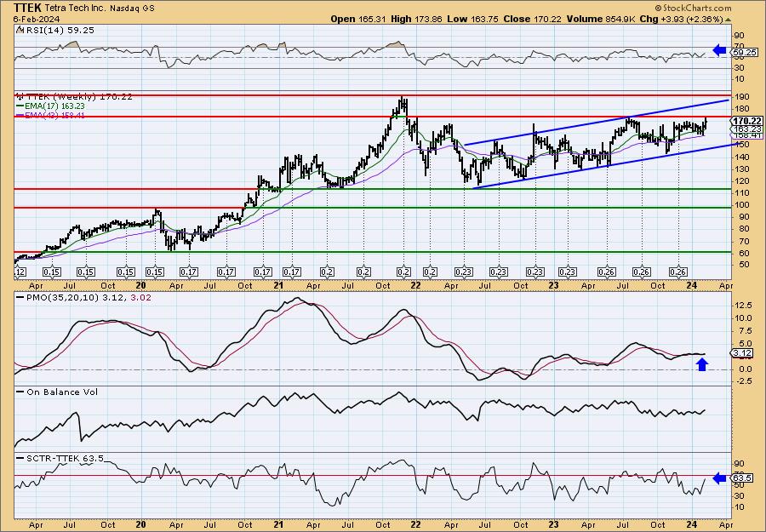The height and width of the screenshot is (532, 766).
Task: Click the 0.12 dividend marker
Action: tap(20, 272)
